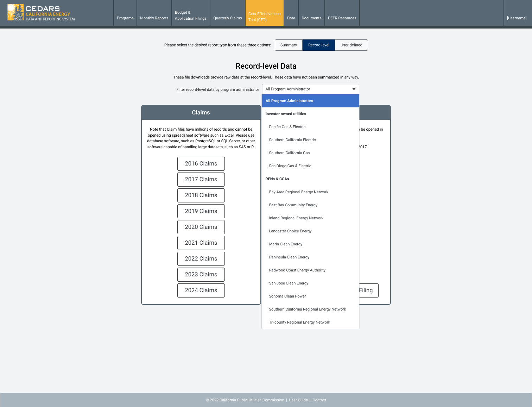532x407 pixels.
Task: Click the program administrator dropdown arrow
Action: [354, 89]
